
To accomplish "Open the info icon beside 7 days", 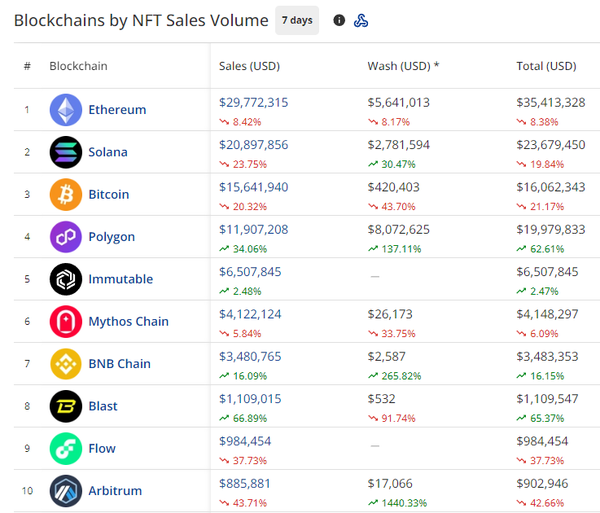I will tap(339, 20).
